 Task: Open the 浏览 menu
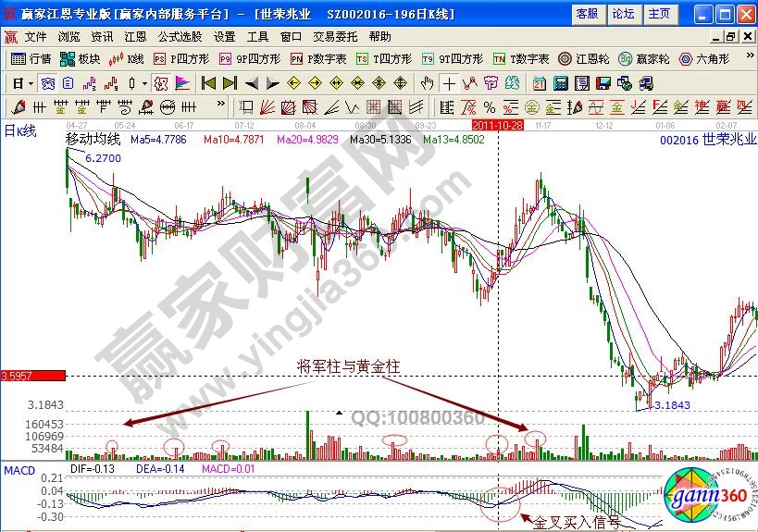pos(68,37)
